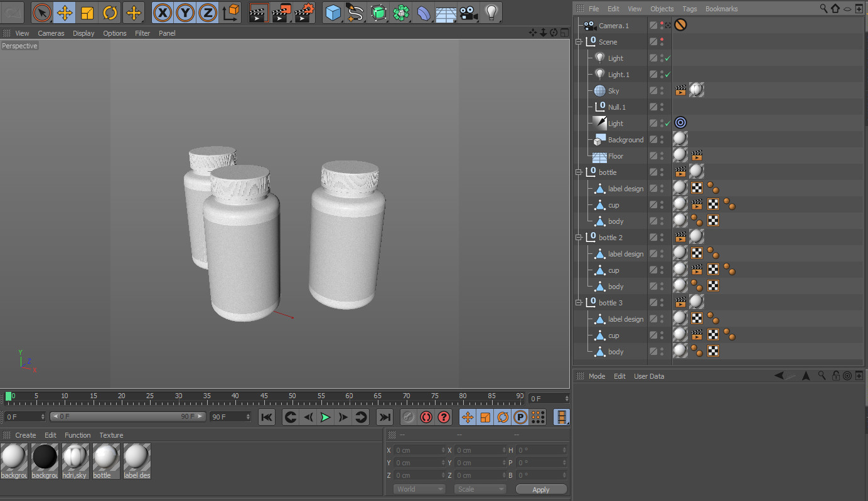Add a cube primitive
The width and height of the screenshot is (868, 501).
[333, 12]
